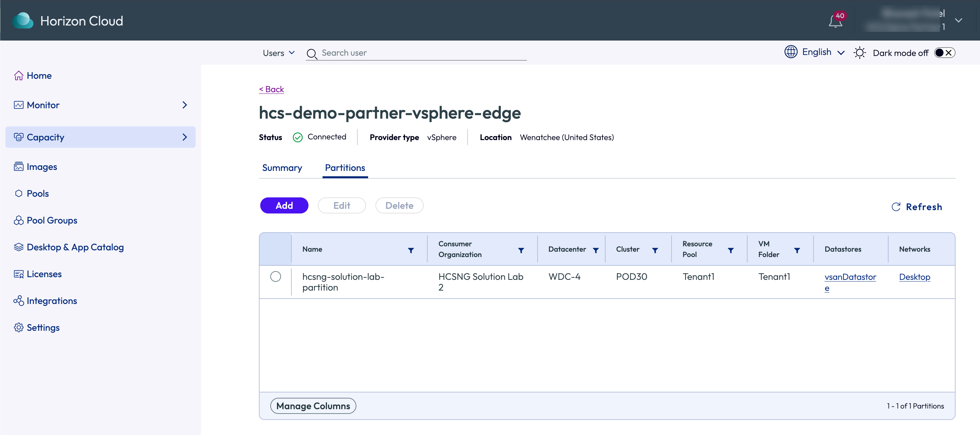Switch to the Summary tab

(282, 168)
